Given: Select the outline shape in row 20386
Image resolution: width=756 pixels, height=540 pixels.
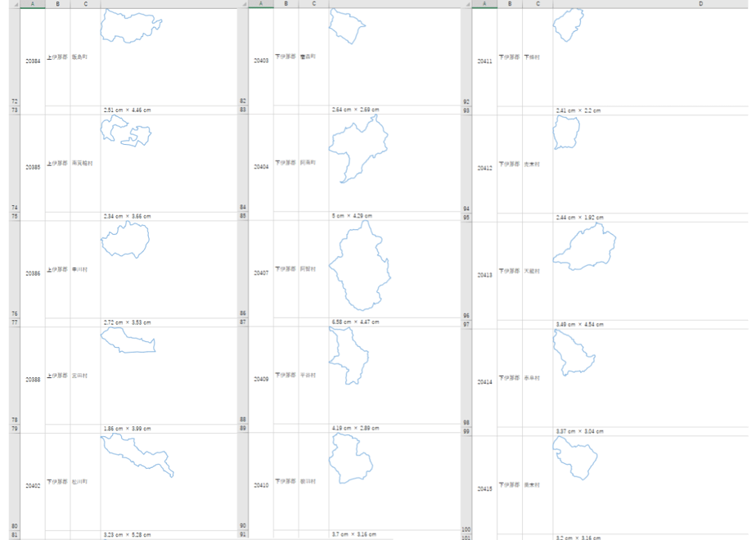Looking at the screenshot, I should 125,240.
